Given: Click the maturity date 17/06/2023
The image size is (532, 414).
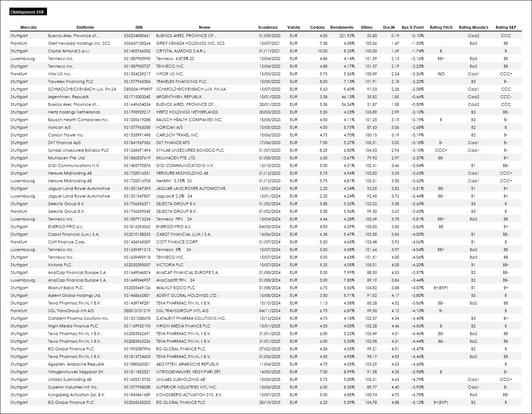Looking at the screenshot, I should pyautogui.click(x=270, y=143).
